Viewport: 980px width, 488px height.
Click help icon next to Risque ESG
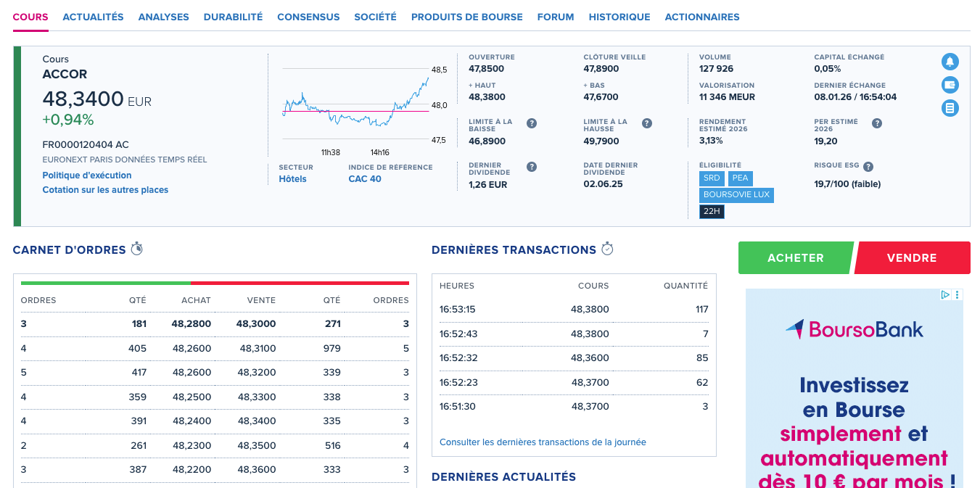(868, 167)
